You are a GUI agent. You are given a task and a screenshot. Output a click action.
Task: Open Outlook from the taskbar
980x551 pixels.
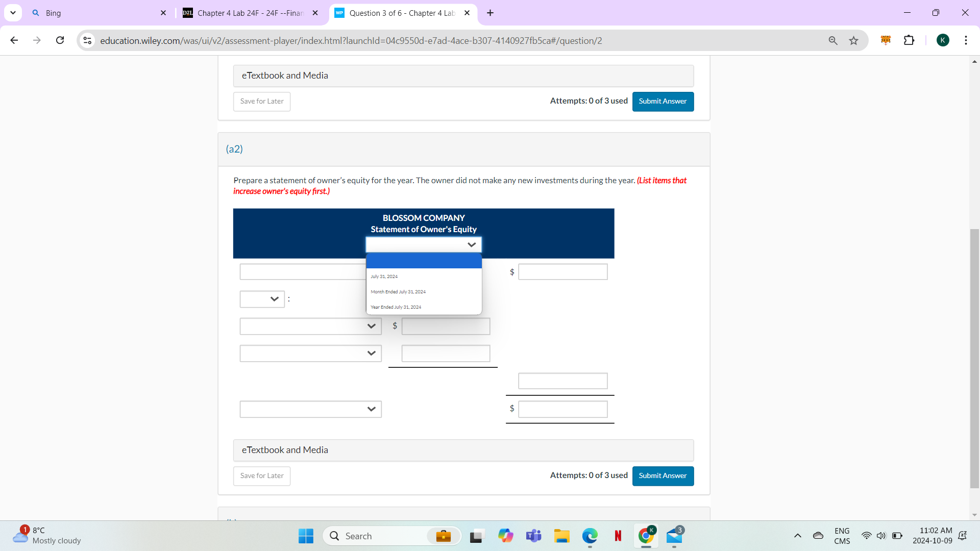pyautogui.click(x=675, y=536)
